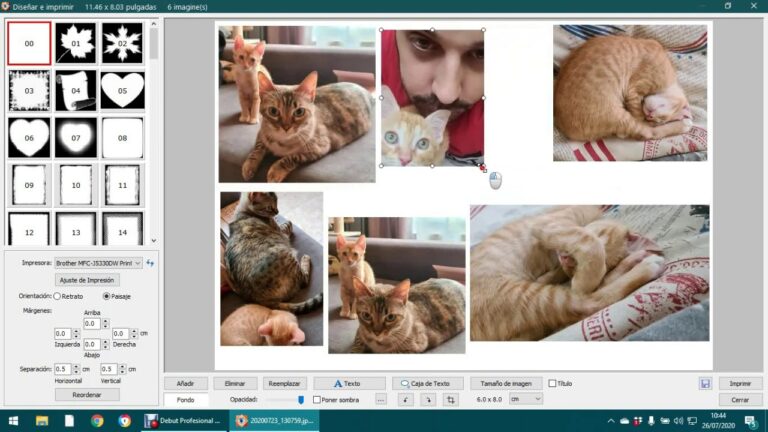Open the Fondo background option
Image resolution: width=768 pixels, height=432 pixels.
pos(186,400)
